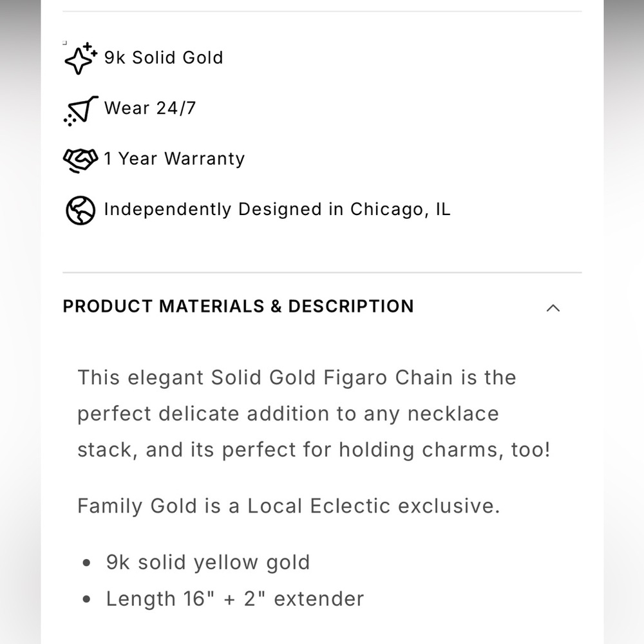Click the globe icon by Independently Designed

80,210
